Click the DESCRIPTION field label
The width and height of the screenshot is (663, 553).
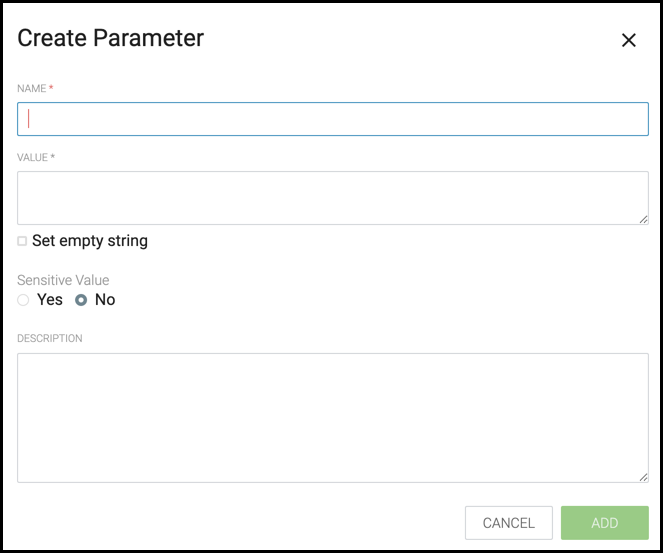(49, 338)
